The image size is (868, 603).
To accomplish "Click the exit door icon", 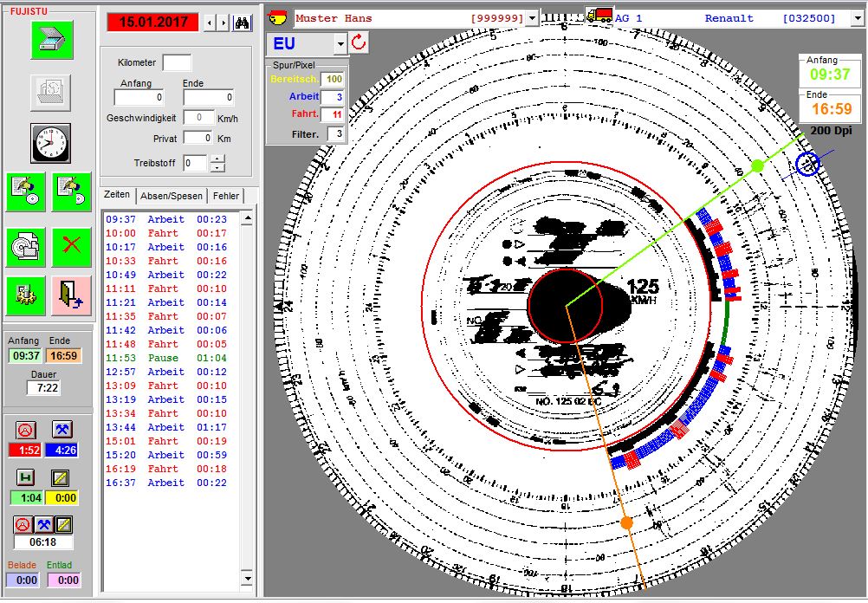I will point(73,296).
